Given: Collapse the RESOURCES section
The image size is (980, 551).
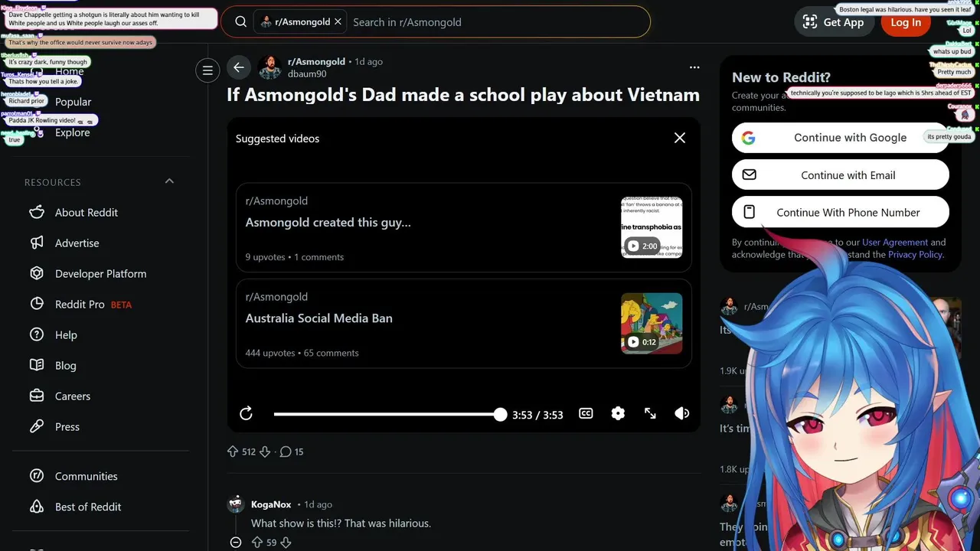Looking at the screenshot, I should pyautogui.click(x=169, y=181).
